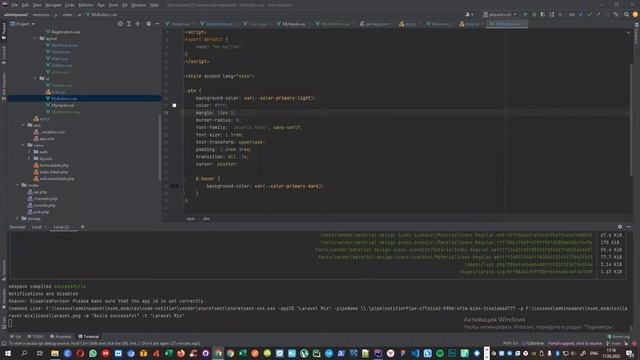640x360 pixels.
Task: Click the expand all icon in Project toolbar
Action: [129, 24]
